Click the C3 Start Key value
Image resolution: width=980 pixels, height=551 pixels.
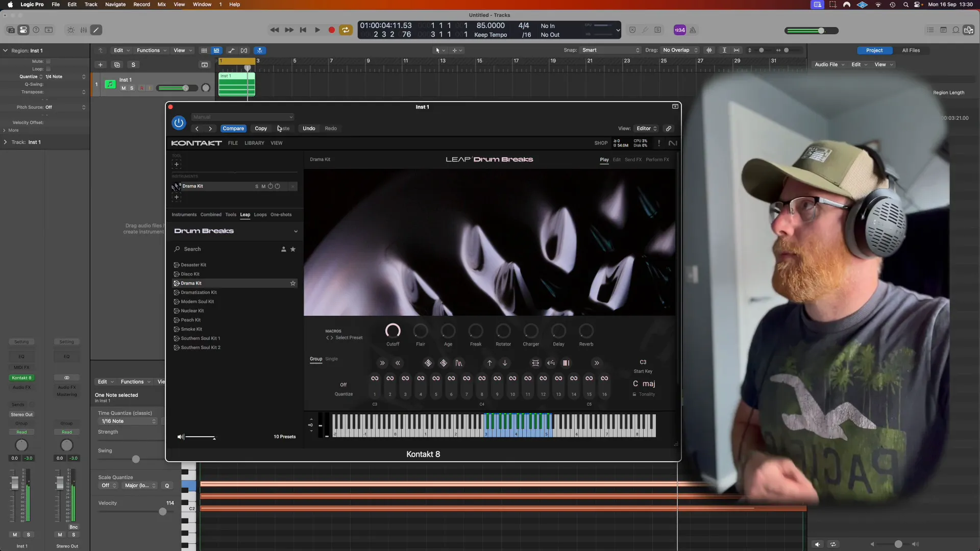643,362
